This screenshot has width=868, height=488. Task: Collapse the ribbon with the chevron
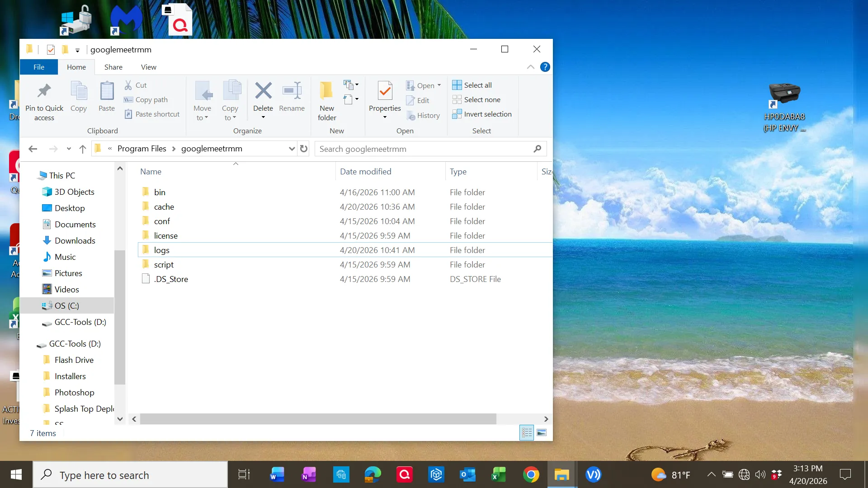[x=530, y=66]
